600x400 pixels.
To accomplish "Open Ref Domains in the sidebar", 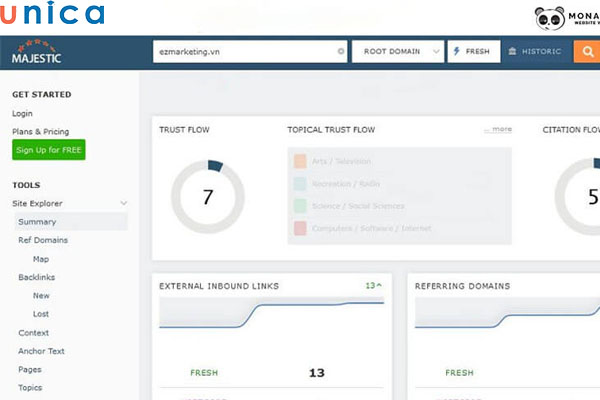I will pyautogui.click(x=41, y=240).
